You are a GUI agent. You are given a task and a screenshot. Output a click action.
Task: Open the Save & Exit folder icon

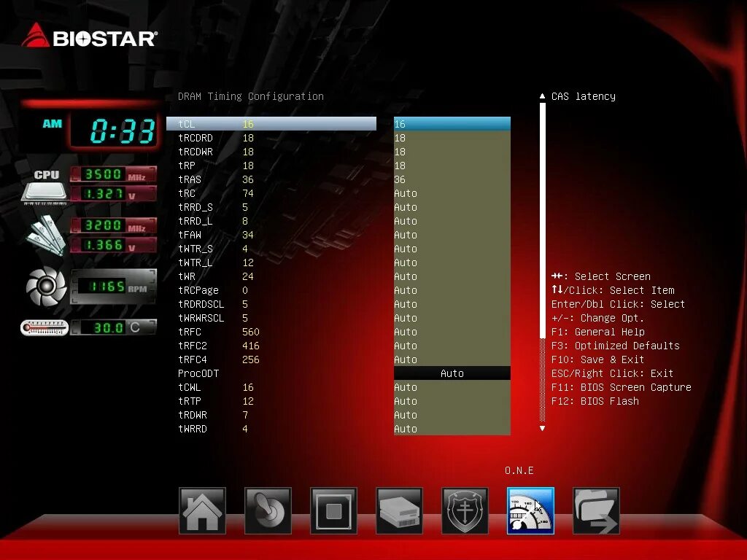click(x=597, y=511)
